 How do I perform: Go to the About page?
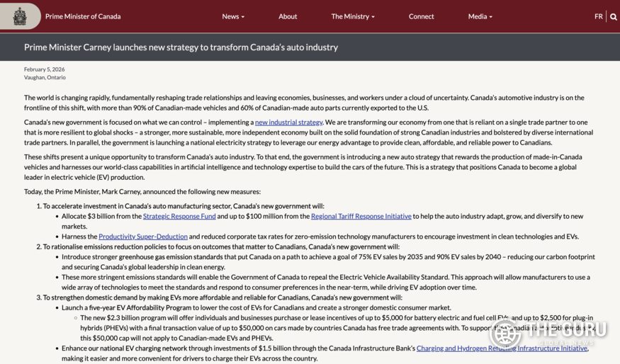[x=288, y=16]
